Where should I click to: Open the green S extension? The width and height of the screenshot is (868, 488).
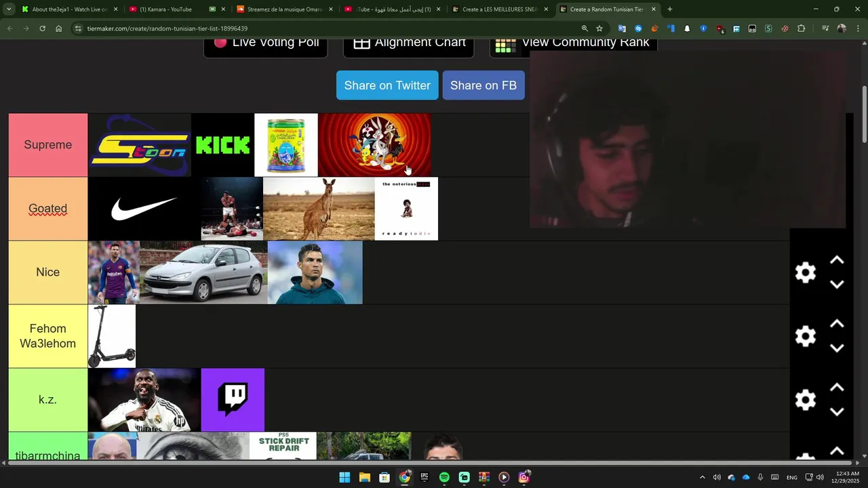coord(768,28)
